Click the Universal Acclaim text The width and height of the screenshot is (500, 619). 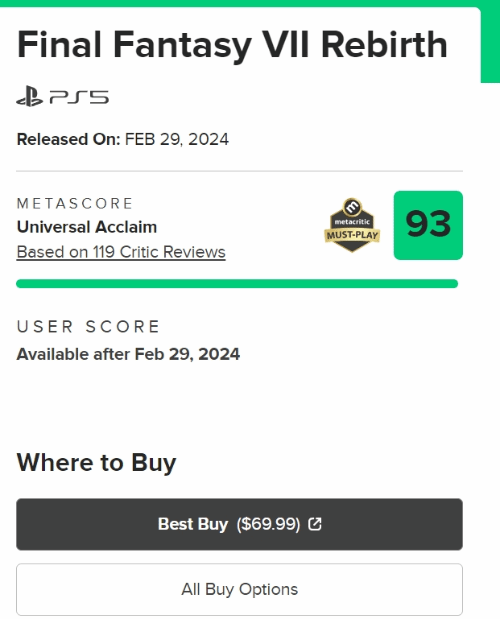pyautogui.click(x=87, y=227)
